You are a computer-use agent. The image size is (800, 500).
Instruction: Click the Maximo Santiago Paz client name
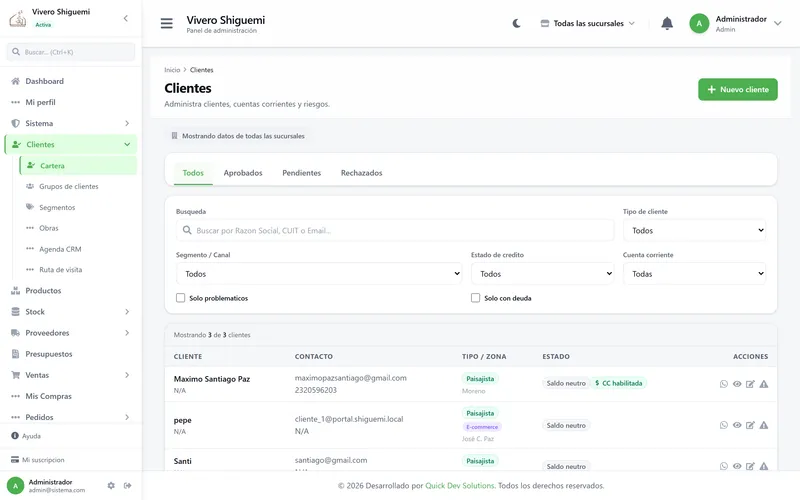[x=212, y=379]
